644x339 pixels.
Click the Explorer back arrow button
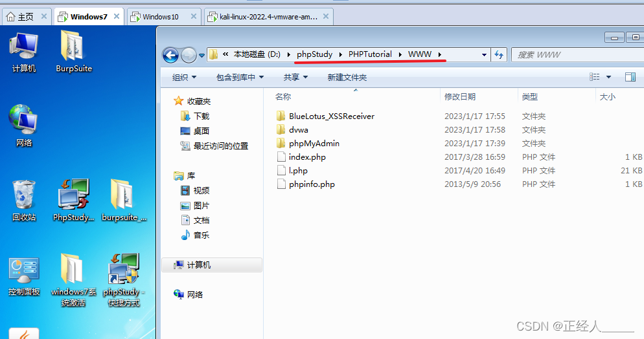pos(170,55)
